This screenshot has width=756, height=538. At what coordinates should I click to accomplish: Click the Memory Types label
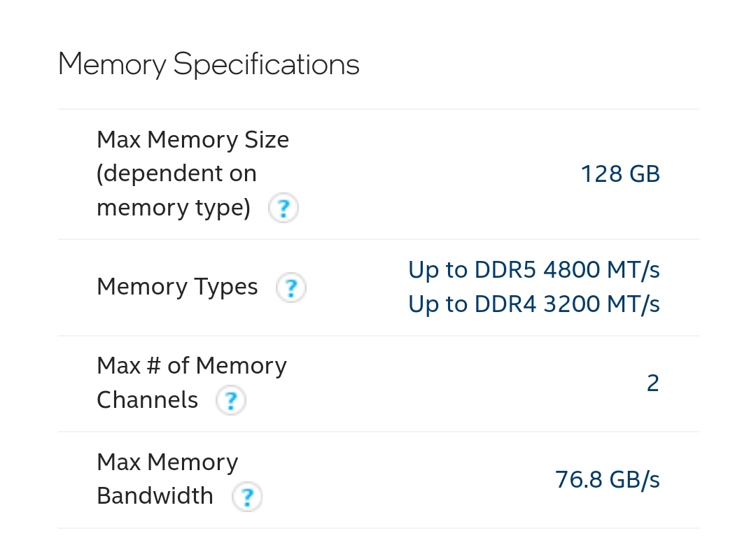177,287
